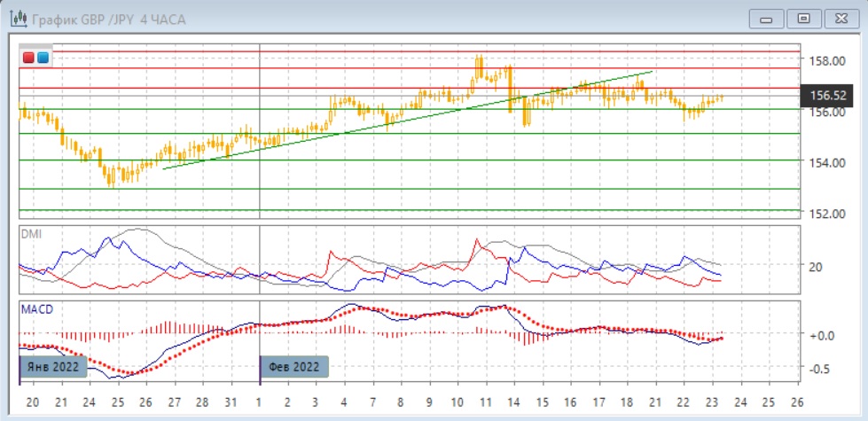868x421 pixels.
Task: Click the 152.00 price axis label
Action: [825, 214]
